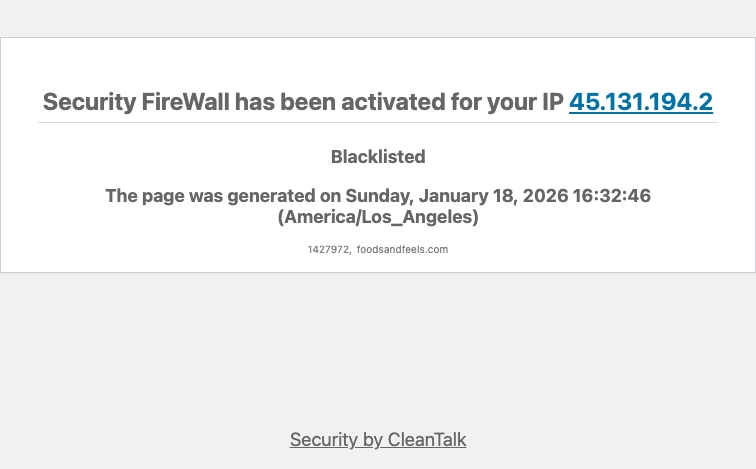
Task: Click the (America/Los_Angeles) timezone text
Action: [378, 217]
